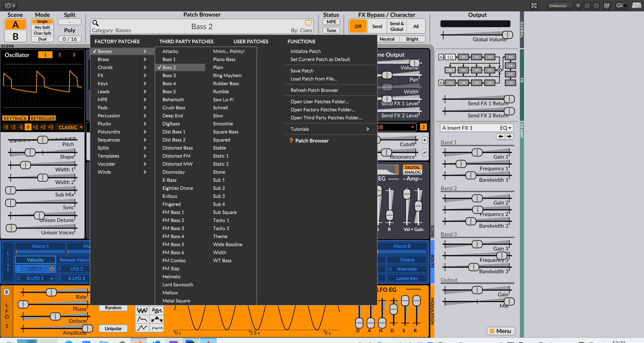Switch to scene B
Viewport: 644px width, 343px height.
(15, 36)
